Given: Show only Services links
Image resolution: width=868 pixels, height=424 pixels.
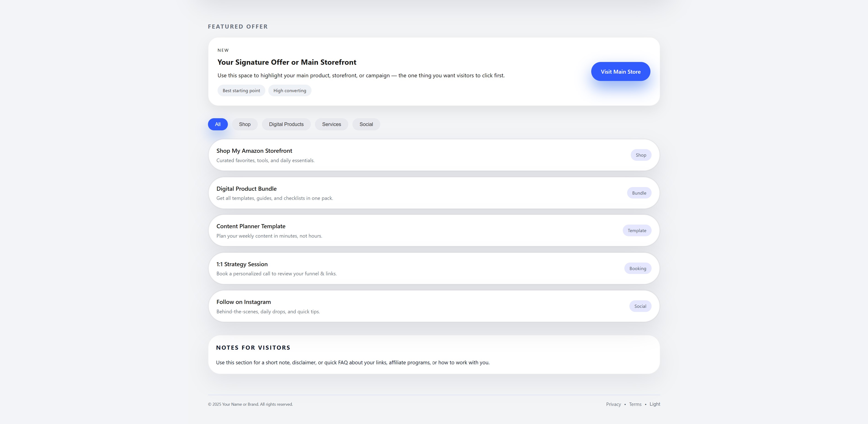Looking at the screenshot, I should (331, 124).
